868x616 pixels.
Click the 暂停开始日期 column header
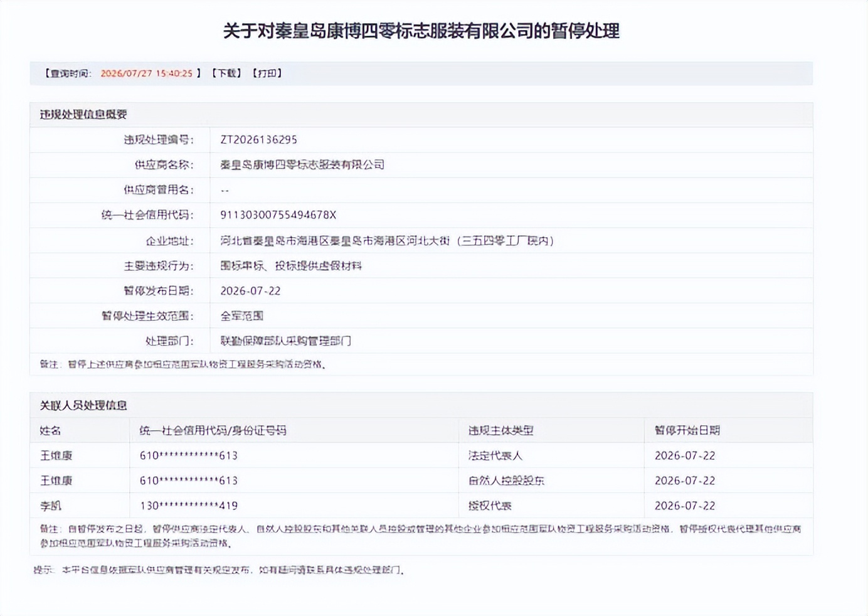[687, 430]
